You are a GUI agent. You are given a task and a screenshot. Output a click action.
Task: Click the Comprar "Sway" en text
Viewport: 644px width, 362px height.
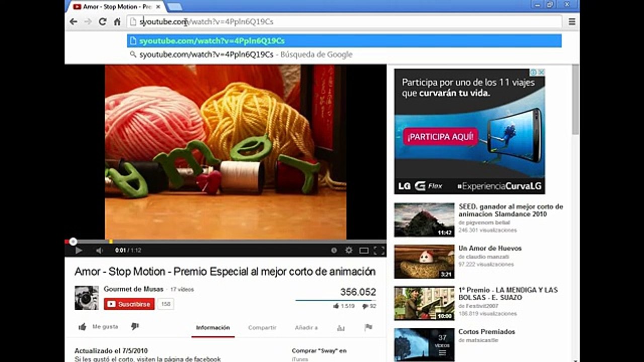(x=319, y=351)
